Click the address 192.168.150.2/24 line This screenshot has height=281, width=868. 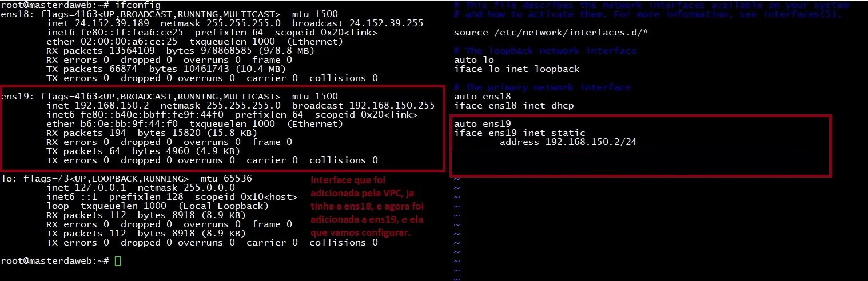[568, 142]
